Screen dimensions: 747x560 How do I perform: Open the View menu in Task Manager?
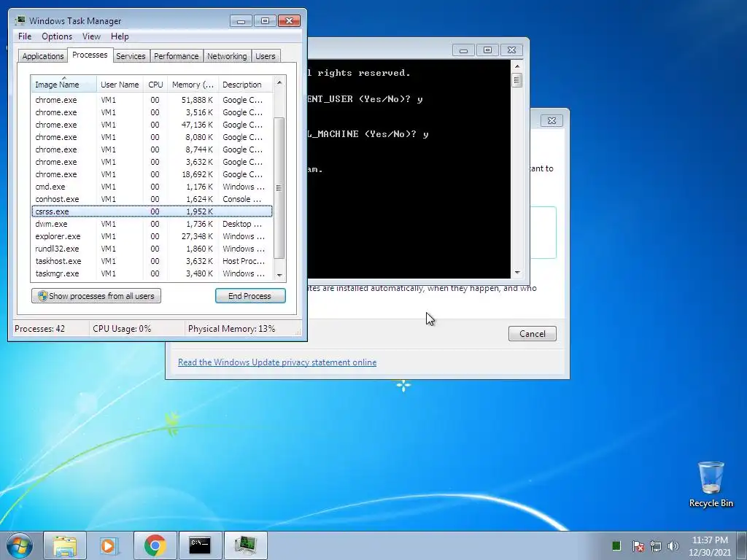pos(91,36)
